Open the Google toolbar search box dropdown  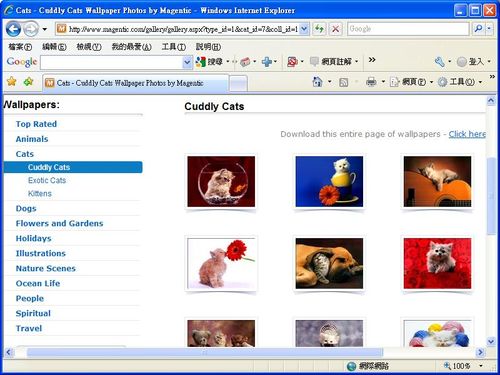[187, 62]
